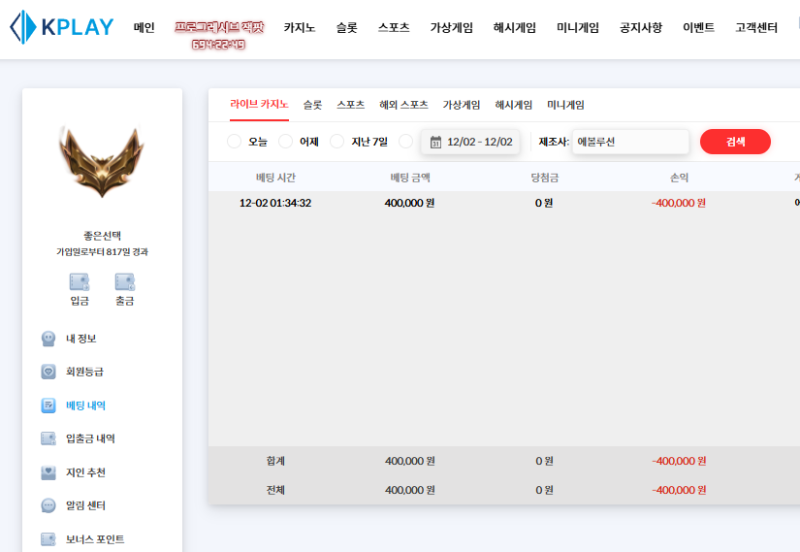The width and height of the screenshot is (800, 552).
Task: Click the 베팅 금액 column header
Action: [410, 178]
